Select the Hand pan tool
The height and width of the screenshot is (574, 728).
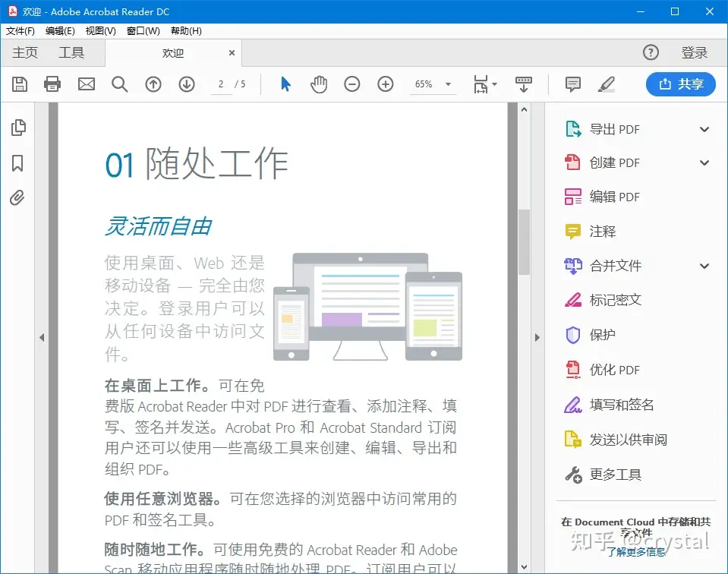[319, 84]
